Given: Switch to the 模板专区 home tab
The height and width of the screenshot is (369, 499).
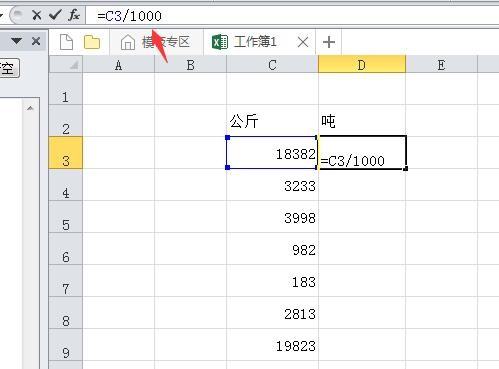Looking at the screenshot, I should (156, 42).
